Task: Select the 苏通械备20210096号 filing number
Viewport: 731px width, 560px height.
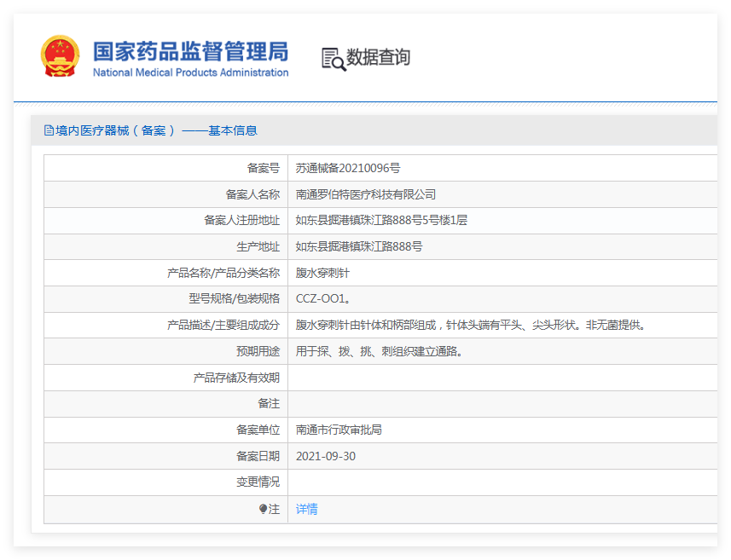Action: pos(347,168)
